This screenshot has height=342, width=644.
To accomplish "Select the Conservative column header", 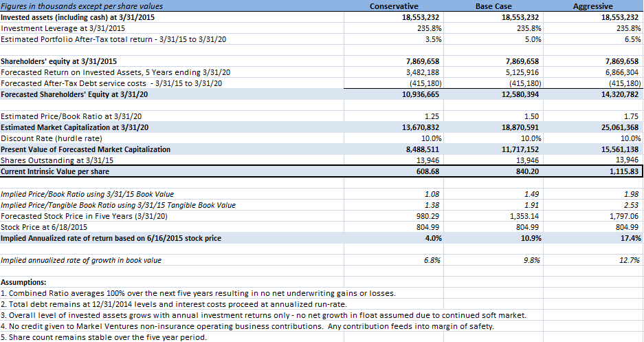I will 394,6.
